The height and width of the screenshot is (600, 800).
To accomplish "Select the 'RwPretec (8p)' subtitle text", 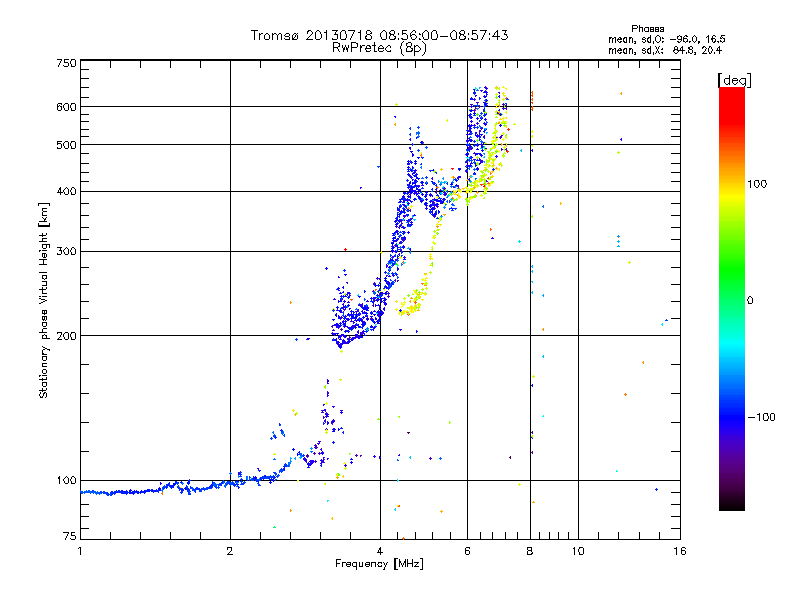I will click(379, 48).
